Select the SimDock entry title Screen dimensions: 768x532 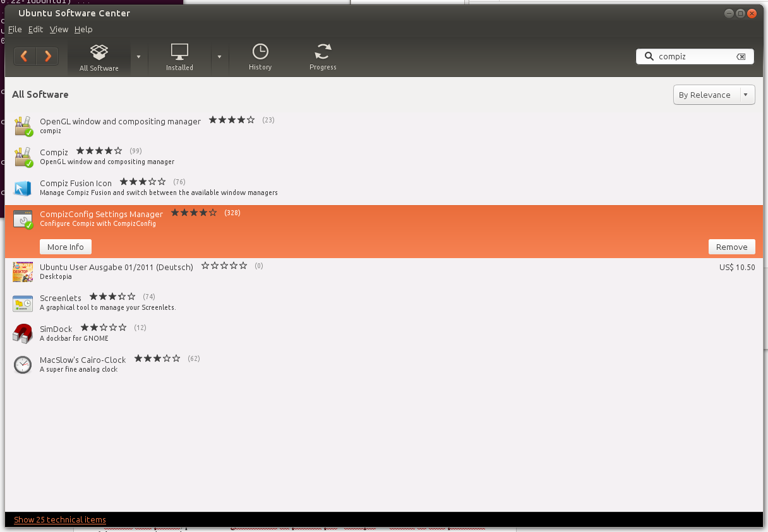[x=56, y=329]
